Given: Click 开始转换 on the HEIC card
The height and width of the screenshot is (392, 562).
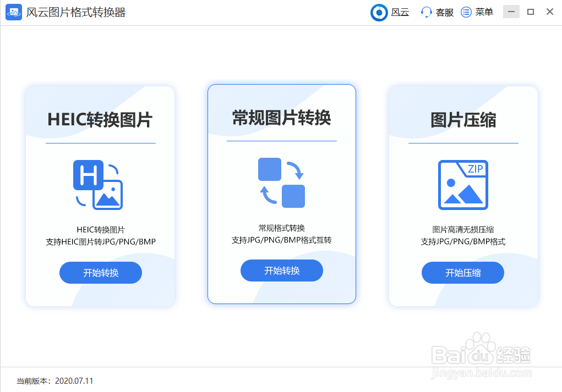Looking at the screenshot, I should tap(100, 273).
